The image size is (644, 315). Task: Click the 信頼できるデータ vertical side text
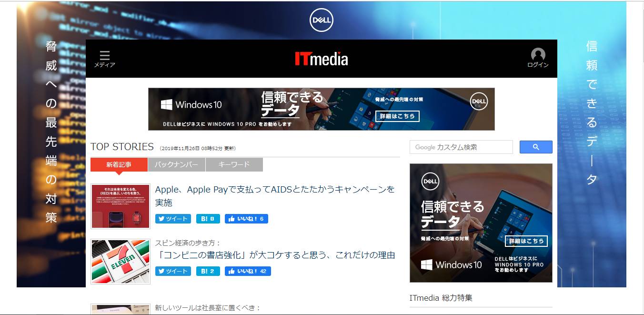click(x=592, y=113)
